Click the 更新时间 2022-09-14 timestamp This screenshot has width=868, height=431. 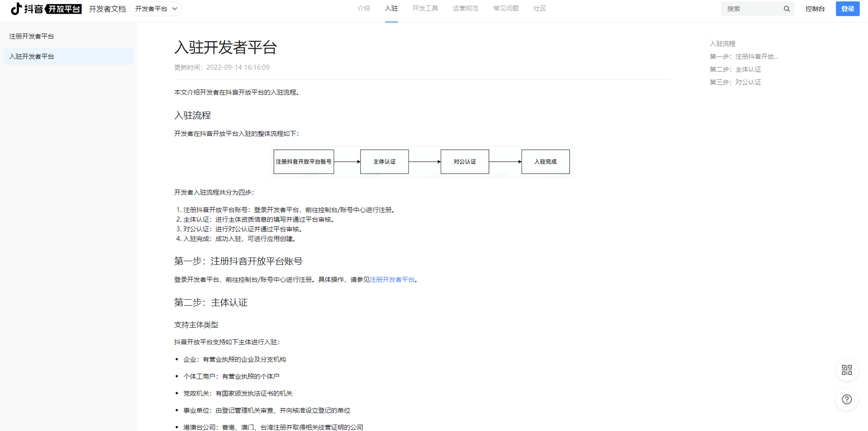click(222, 67)
